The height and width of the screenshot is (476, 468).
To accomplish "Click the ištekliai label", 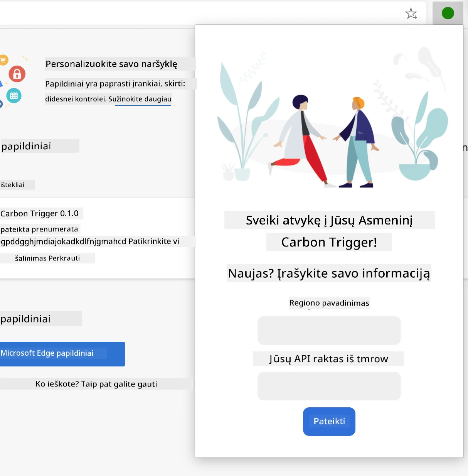I will (13, 185).
